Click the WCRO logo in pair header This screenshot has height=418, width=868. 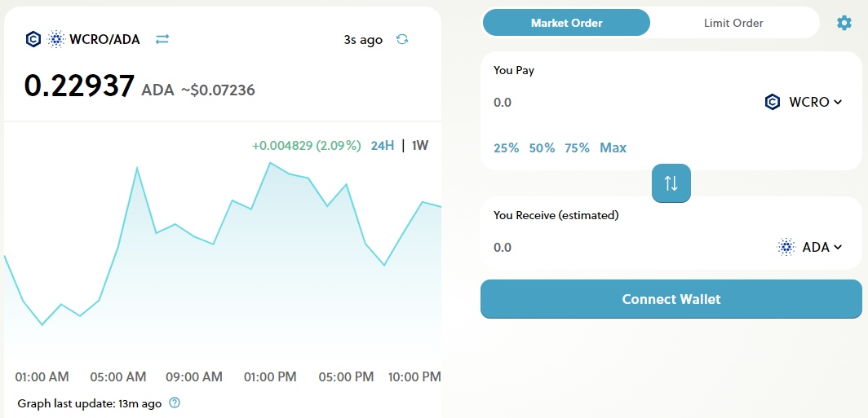(33, 39)
